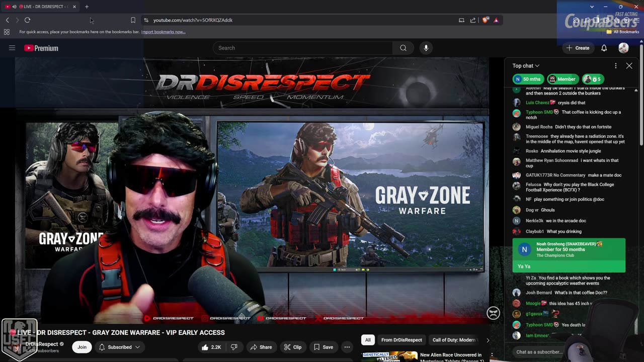Click the Member chip in chat header
Image resolution: width=644 pixels, height=362 pixels.
pyautogui.click(x=562, y=79)
